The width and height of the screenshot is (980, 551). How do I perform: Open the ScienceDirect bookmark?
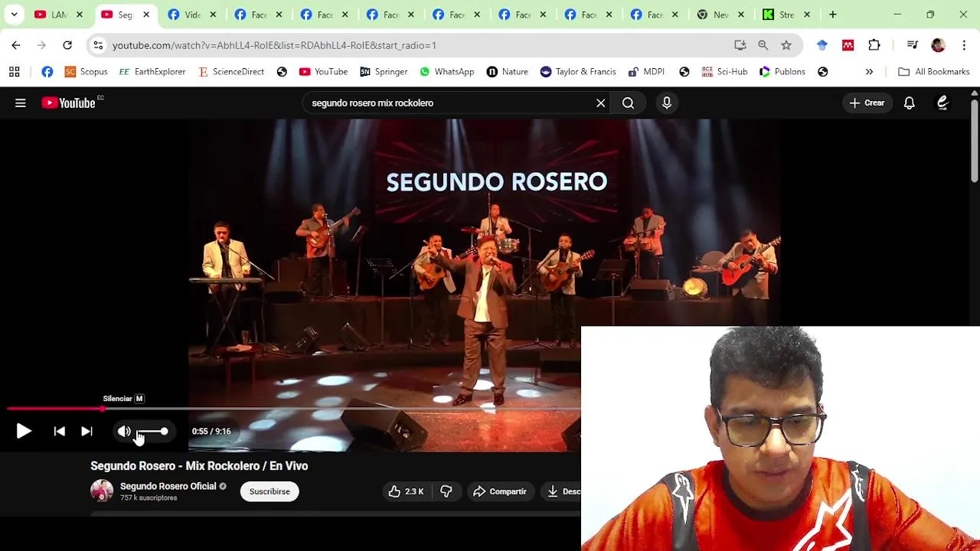(231, 71)
